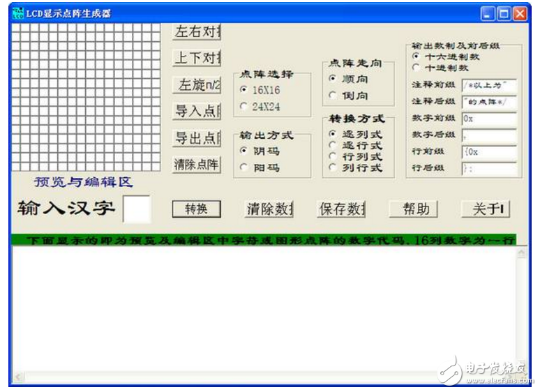Click the output code text area
The width and height of the screenshot is (540, 392).
[x=264, y=309]
